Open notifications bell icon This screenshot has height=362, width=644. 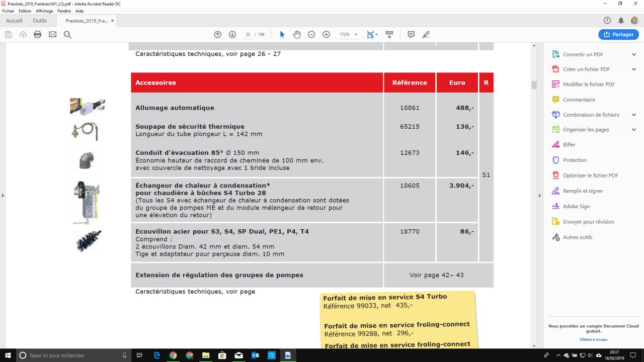point(621,21)
